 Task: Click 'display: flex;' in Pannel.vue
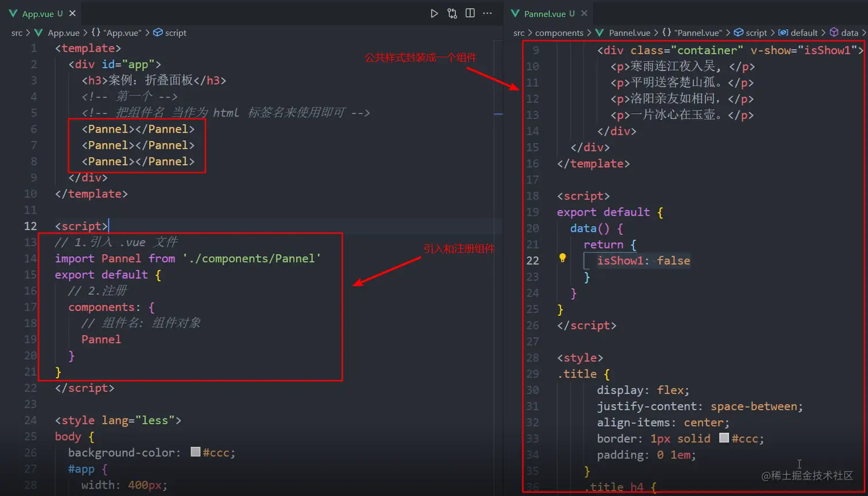point(643,390)
